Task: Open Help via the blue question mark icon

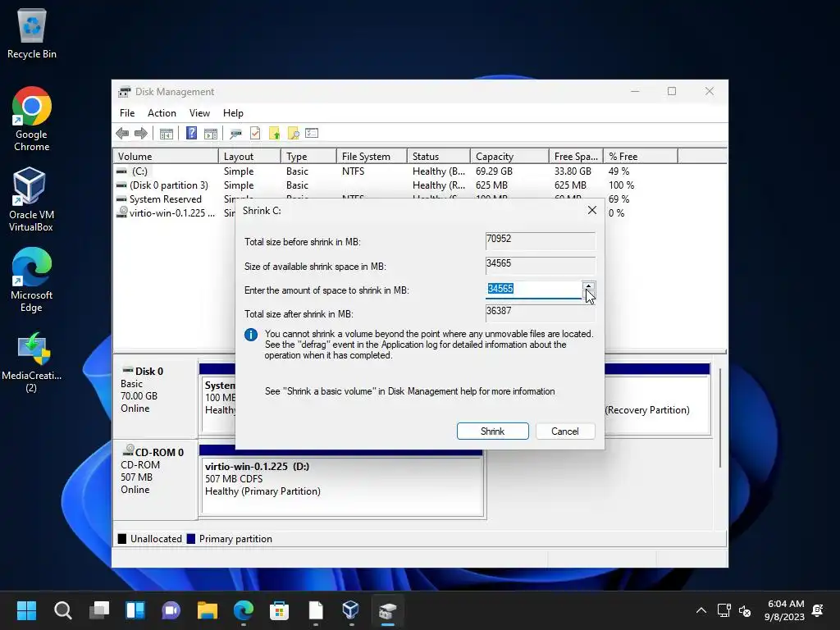Action: tap(191, 133)
